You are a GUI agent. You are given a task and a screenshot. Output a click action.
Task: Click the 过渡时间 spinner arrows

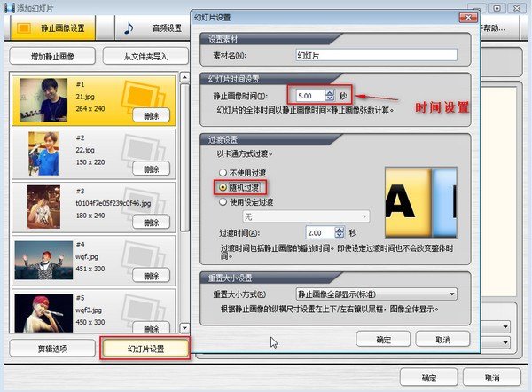340,233
